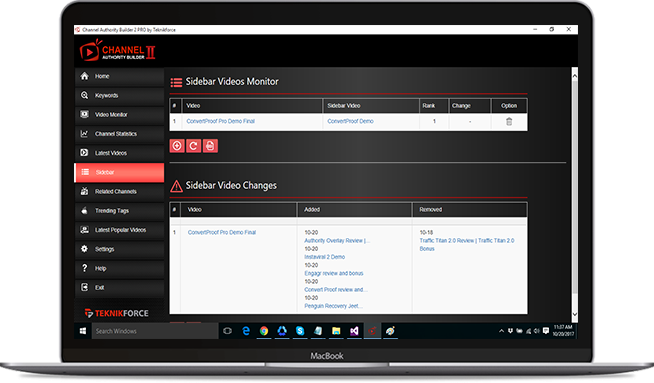
Task: Click the Help question mark icon
Action: pos(84,268)
